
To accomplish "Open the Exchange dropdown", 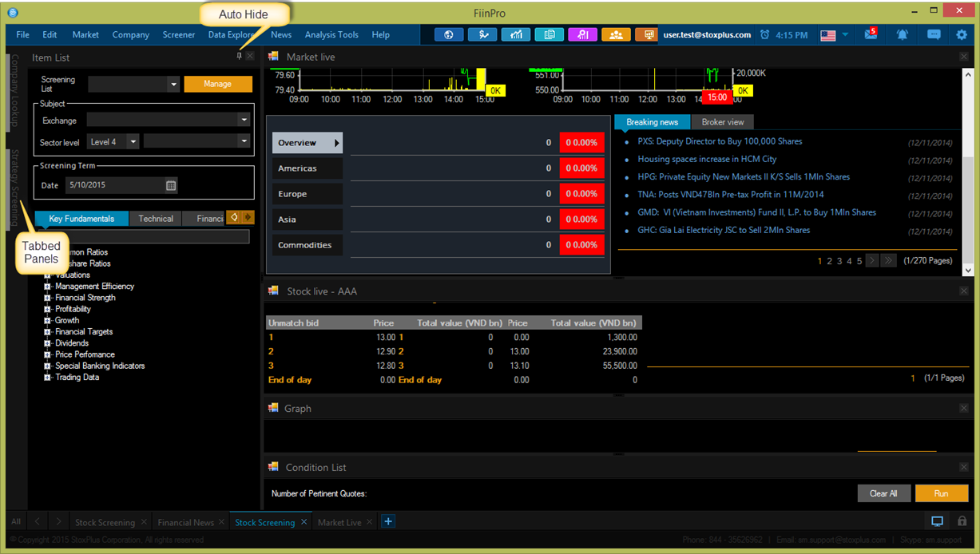I will 244,120.
